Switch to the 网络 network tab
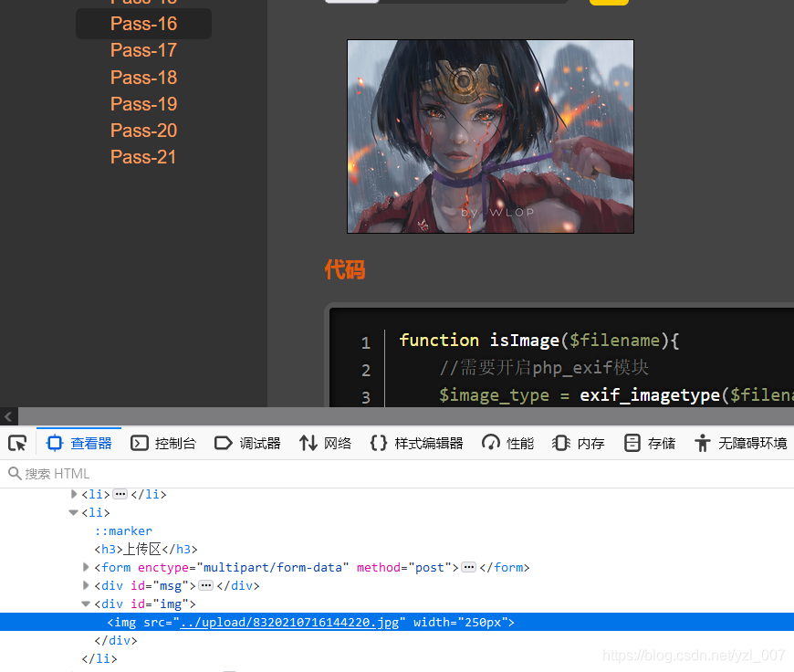 [325, 444]
